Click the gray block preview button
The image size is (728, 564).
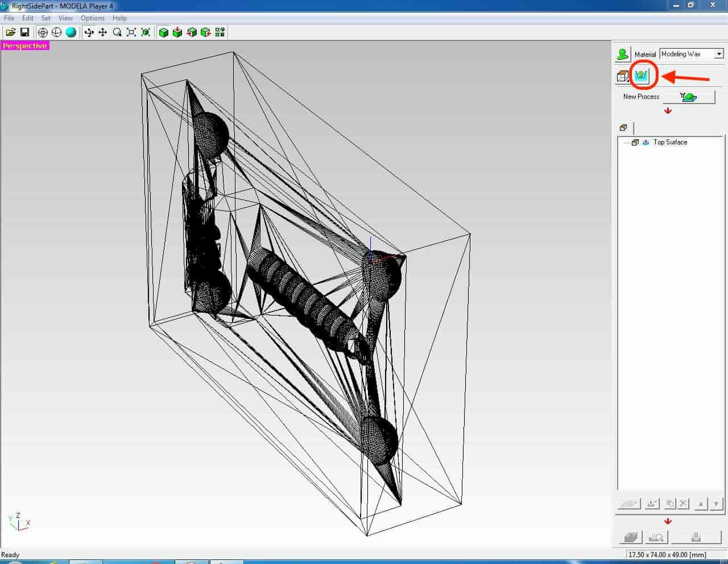tap(630, 537)
